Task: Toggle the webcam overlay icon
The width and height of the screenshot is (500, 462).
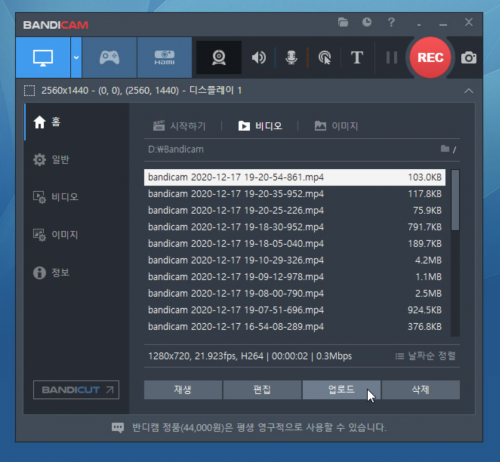Action: [219, 58]
